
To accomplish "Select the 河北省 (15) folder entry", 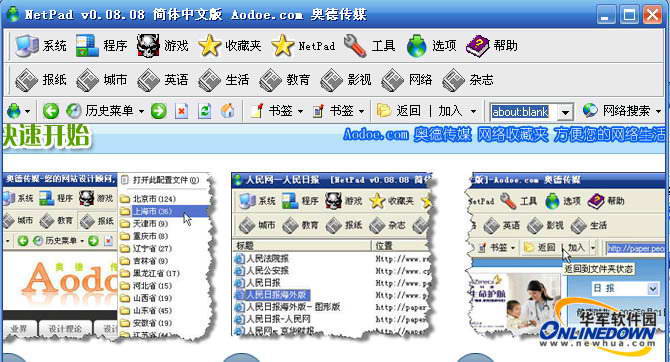I will 146,285.
